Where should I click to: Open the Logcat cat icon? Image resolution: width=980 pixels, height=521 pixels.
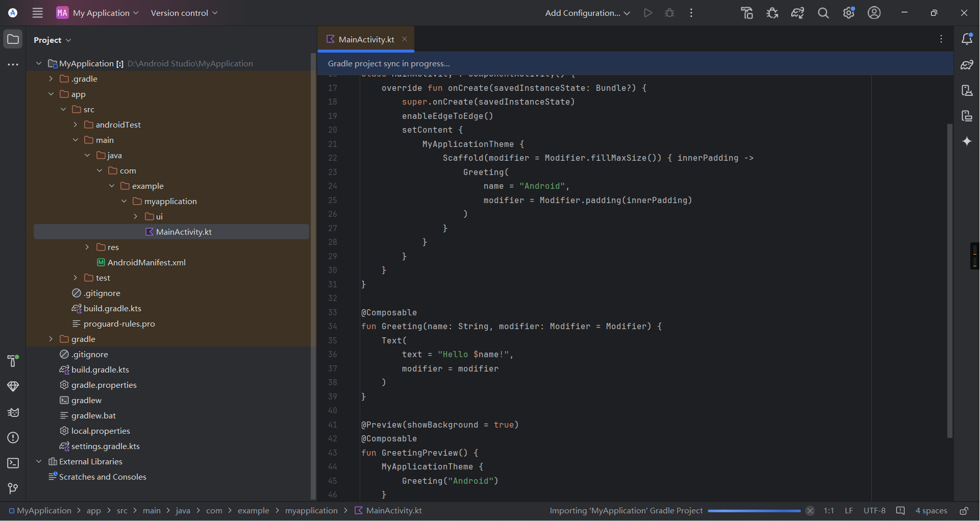pyautogui.click(x=13, y=412)
